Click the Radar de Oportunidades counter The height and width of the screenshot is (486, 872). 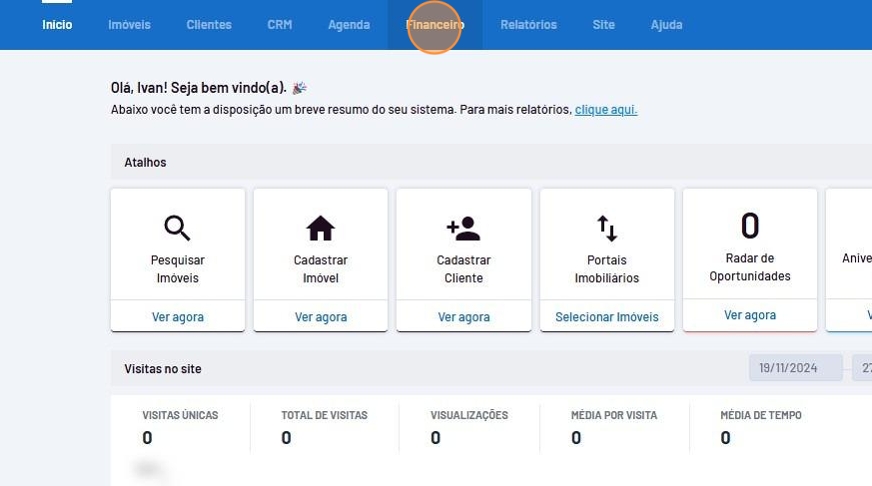click(750, 225)
